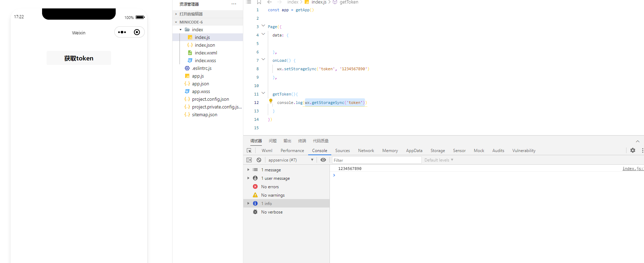Open the Performance devtools tab

click(x=292, y=151)
